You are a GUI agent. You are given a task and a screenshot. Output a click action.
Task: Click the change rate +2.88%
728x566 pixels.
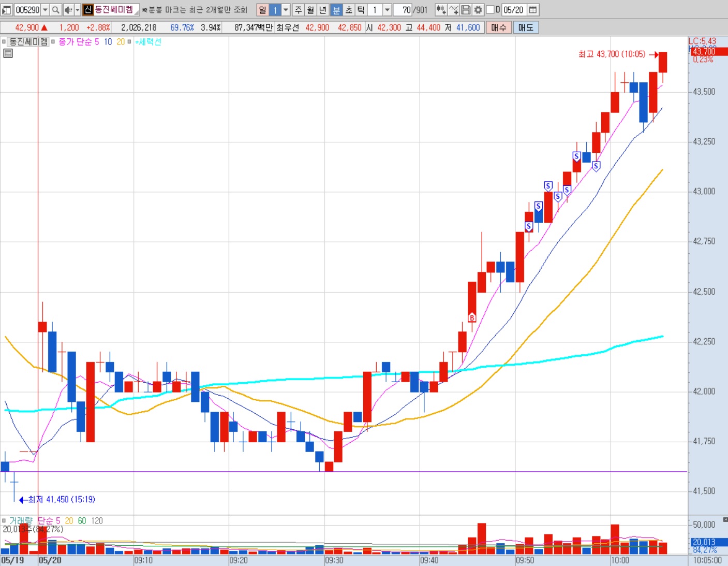tap(98, 27)
